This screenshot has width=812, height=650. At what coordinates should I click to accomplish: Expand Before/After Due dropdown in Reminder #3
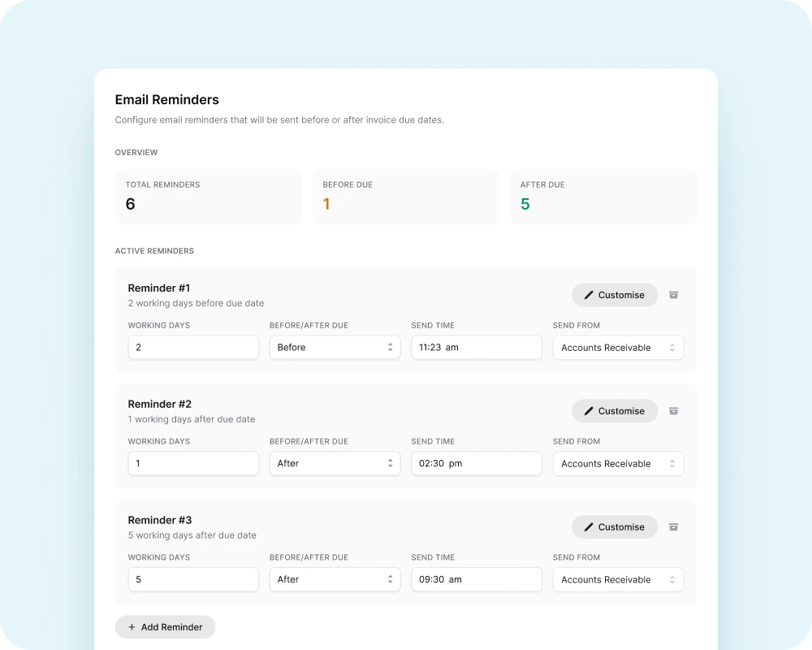pos(335,580)
